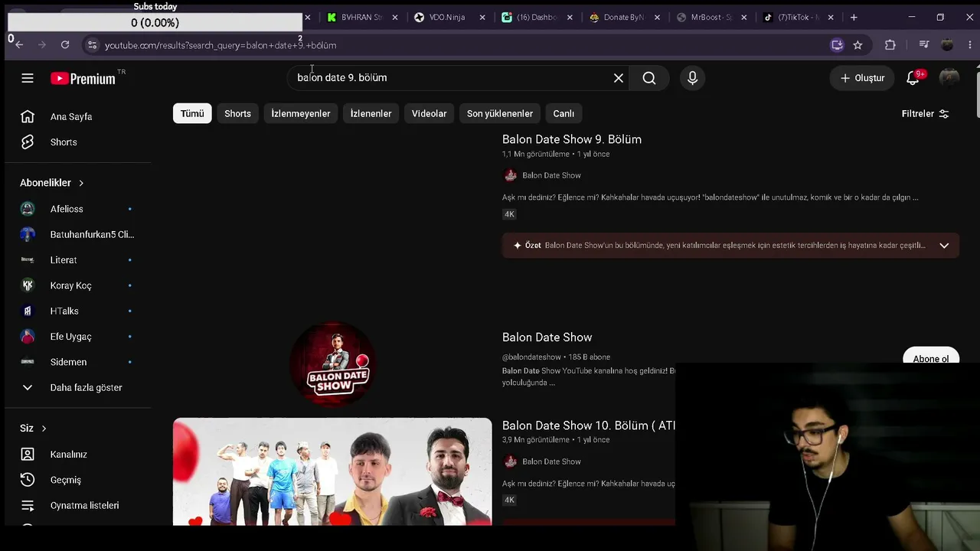Image resolution: width=980 pixels, height=551 pixels.
Task: Open the notifications bell
Action: point(913,78)
